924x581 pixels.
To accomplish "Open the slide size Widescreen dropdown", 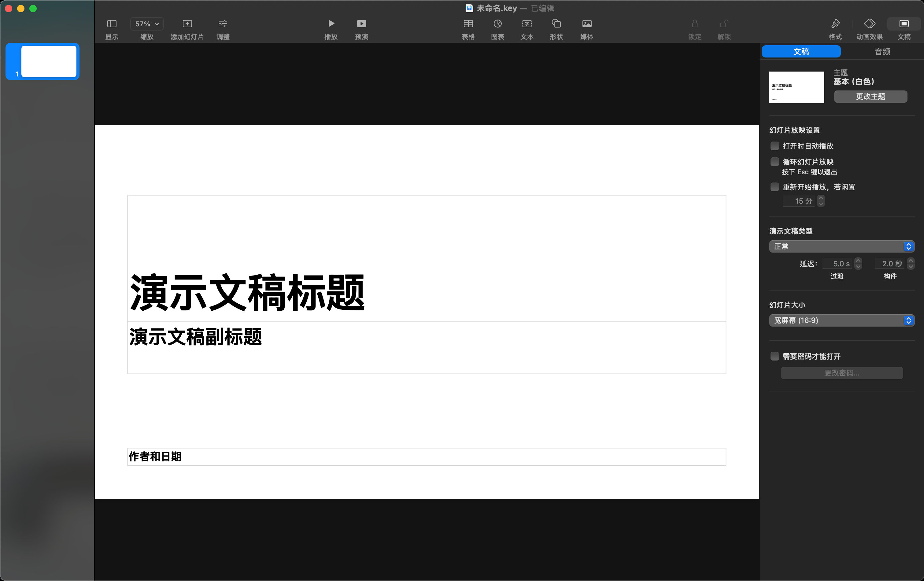I will tap(841, 320).
